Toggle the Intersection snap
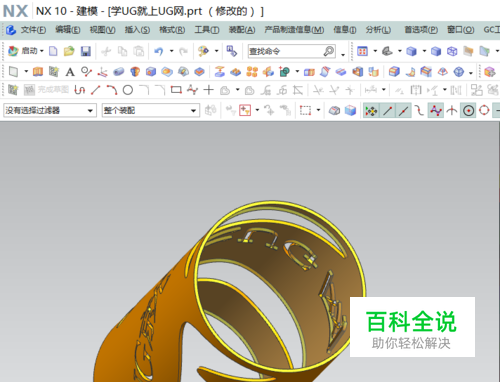 (452, 110)
